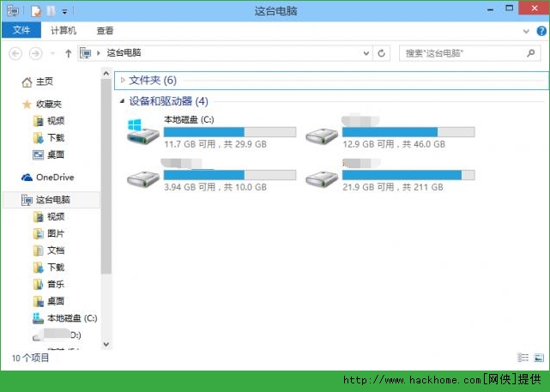Select the drive with 46.0 GB total
The width and height of the screenshot is (550, 392).
coord(390,131)
